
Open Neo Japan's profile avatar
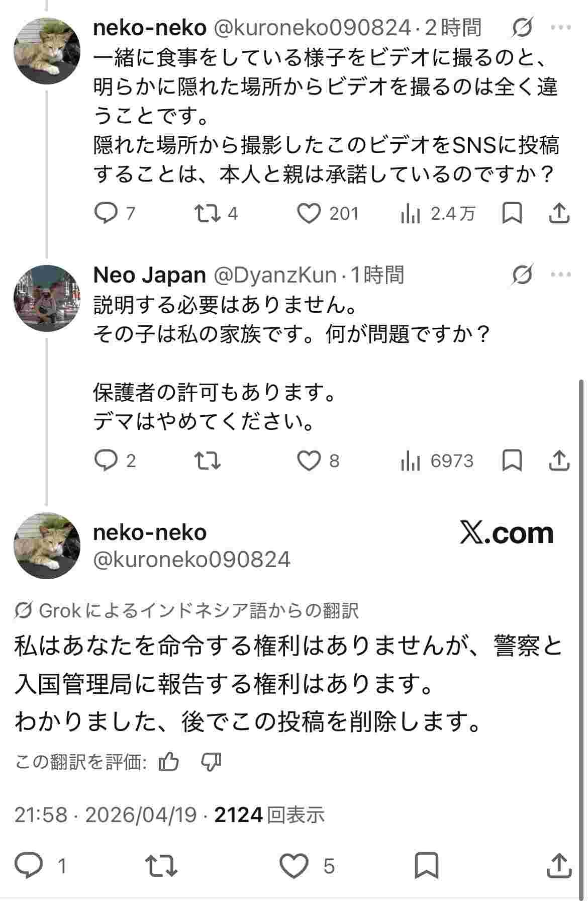point(47,298)
